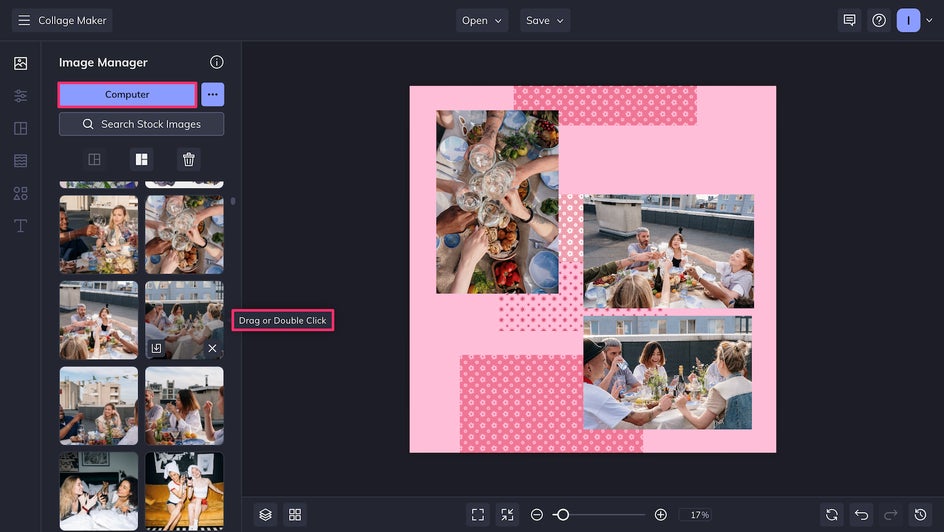Viewport: 944px width, 532px height.
Task: Zoom out with the minus icon
Action: [x=537, y=515]
